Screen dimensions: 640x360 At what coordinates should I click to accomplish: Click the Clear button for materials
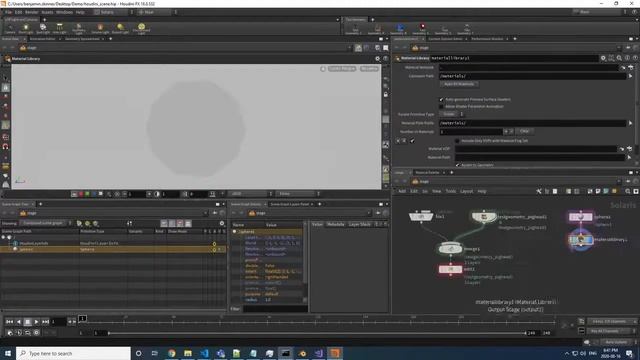point(524,131)
